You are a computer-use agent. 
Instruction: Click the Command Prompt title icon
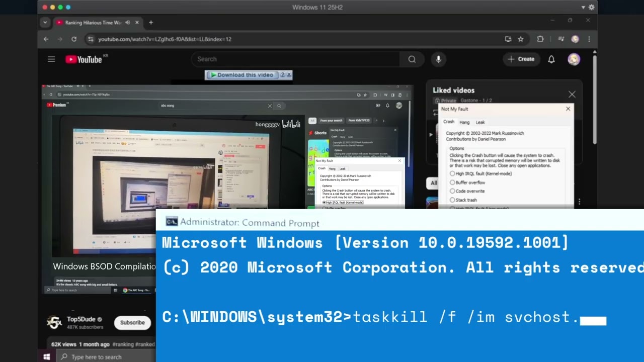[172, 222]
